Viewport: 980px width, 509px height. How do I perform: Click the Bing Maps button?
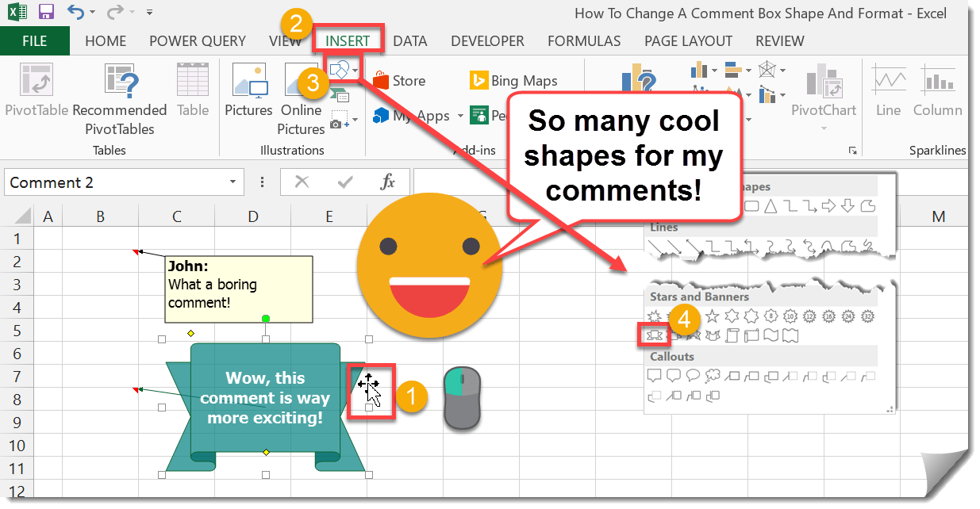coord(513,80)
